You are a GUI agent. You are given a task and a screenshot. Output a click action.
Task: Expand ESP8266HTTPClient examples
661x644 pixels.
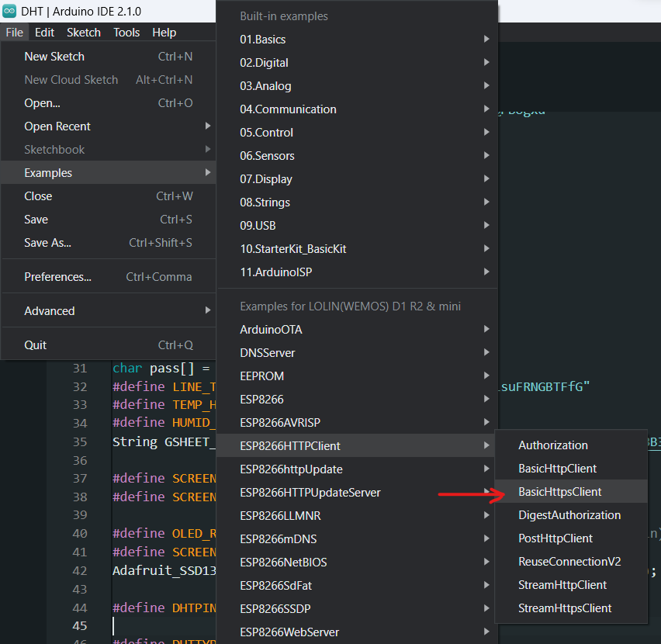point(357,446)
